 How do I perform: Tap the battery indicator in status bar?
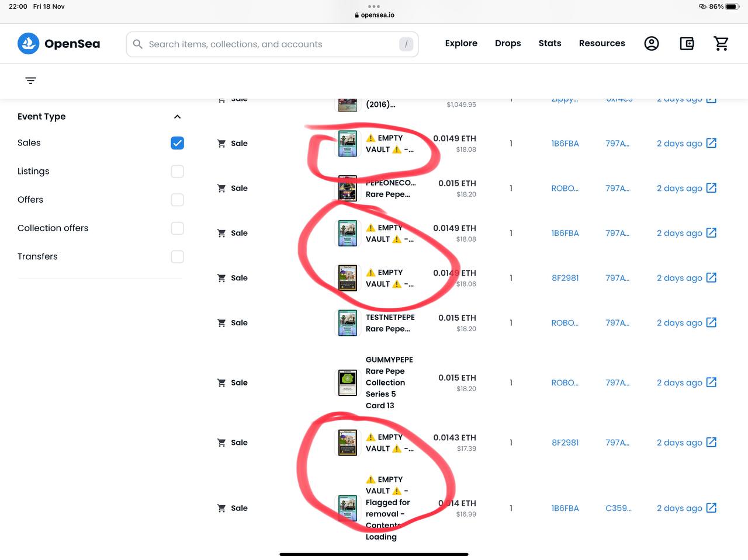(x=732, y=6)
